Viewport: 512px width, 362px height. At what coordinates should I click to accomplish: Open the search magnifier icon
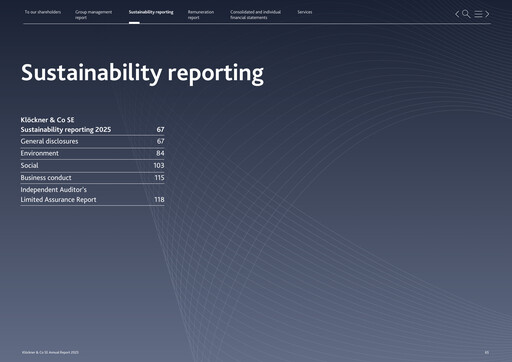click(x=466, y=14)
